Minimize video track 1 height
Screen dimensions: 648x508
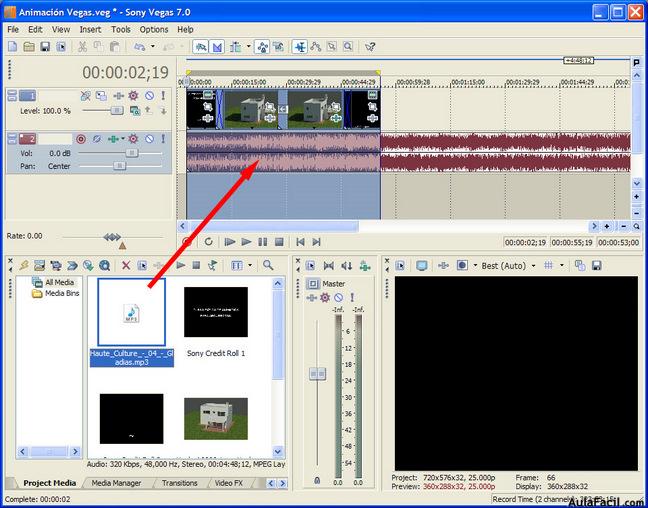click(12, 93)
